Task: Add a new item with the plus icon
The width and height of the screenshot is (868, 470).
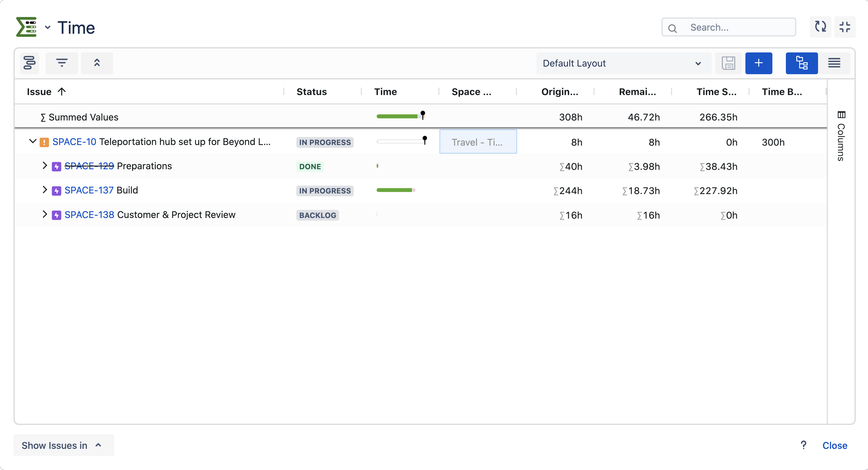Action: tap(759, 63)
